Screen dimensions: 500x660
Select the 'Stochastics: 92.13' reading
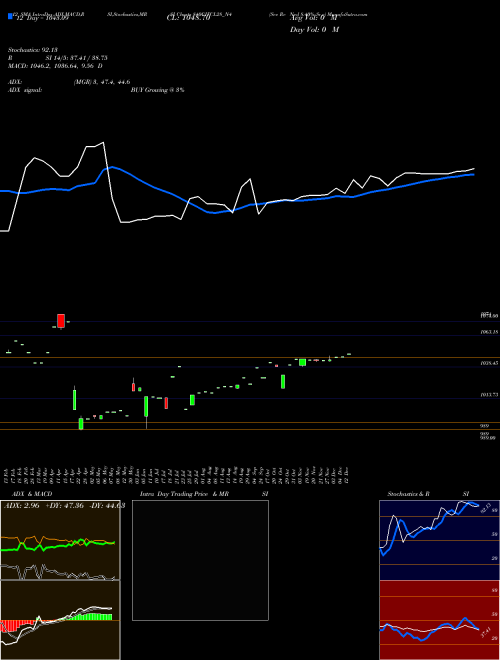(x=32, y=50)
